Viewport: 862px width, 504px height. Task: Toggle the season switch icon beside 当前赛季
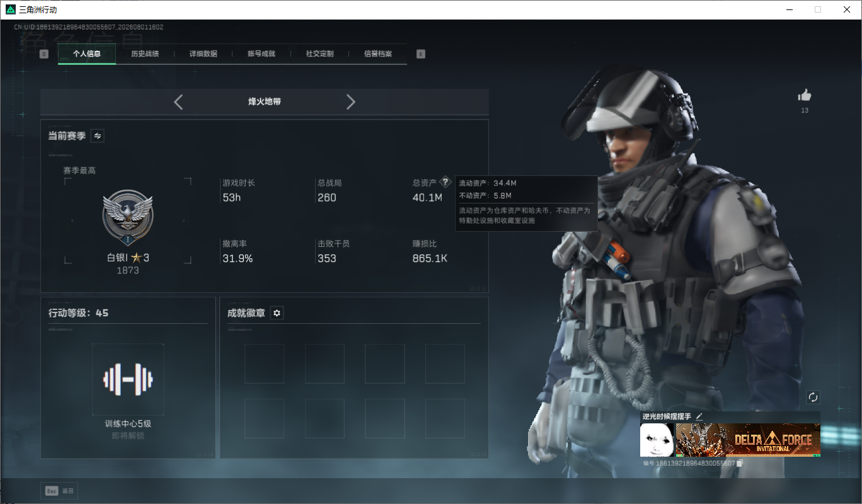[x=98, y=135]
